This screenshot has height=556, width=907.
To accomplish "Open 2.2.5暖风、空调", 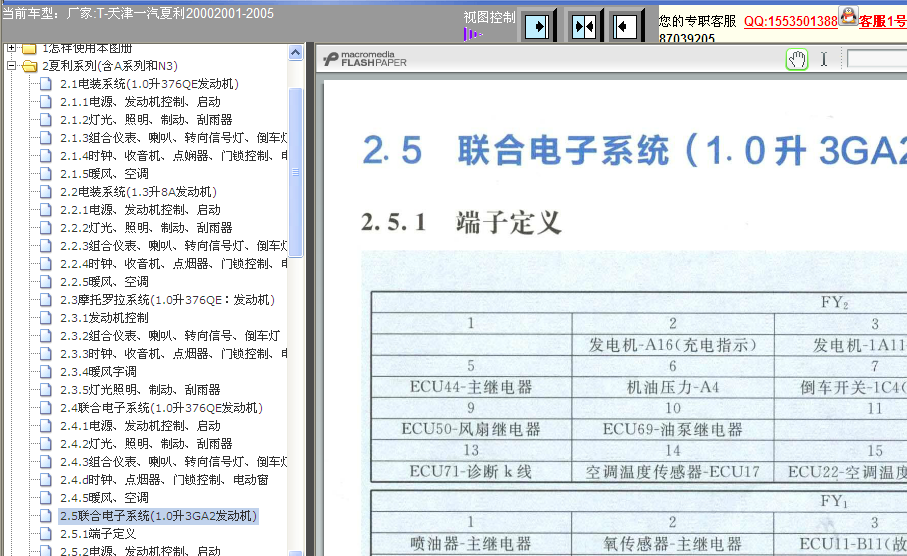I will click(104, 281).
